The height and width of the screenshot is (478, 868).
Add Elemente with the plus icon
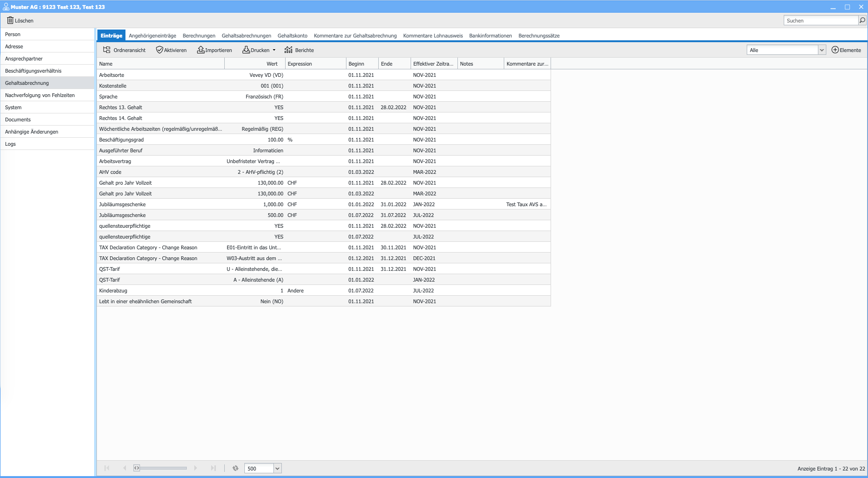[x=835, y=50]
